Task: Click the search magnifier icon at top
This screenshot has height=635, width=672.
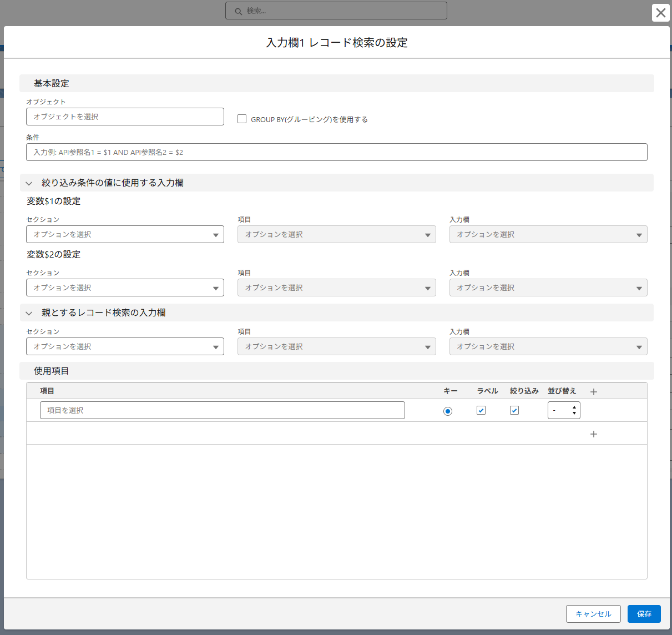Action: point(238,11)
